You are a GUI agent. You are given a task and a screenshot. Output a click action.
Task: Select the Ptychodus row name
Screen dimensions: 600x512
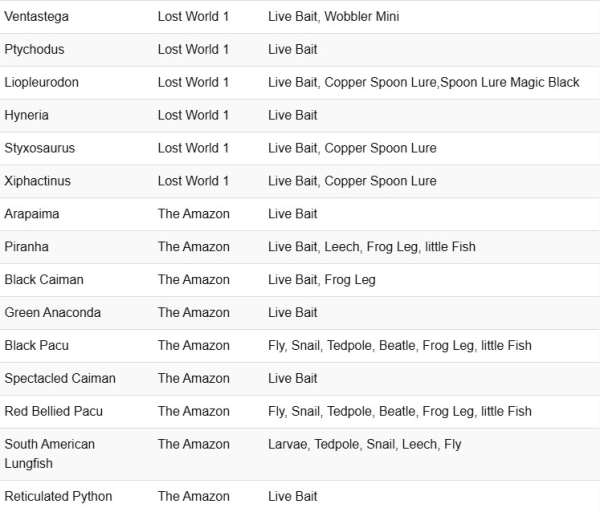point(36,50)
